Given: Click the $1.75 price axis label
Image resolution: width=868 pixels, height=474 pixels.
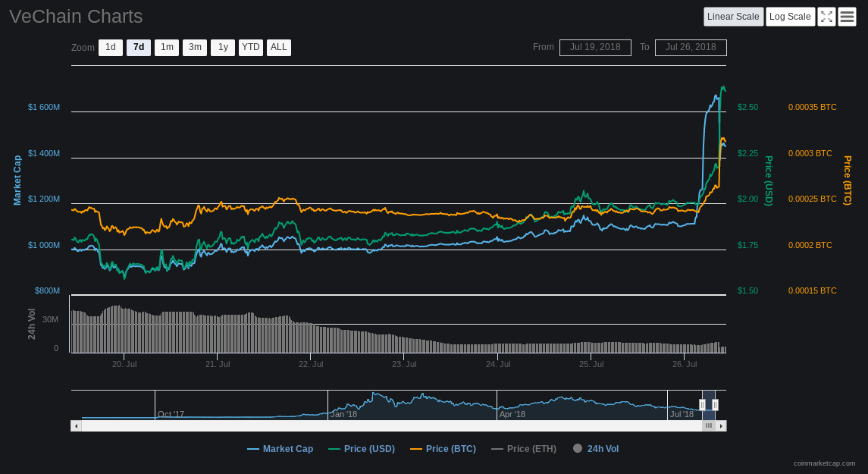Looking at the screenshot, I should pyautogui.click(x=748, y=245).
